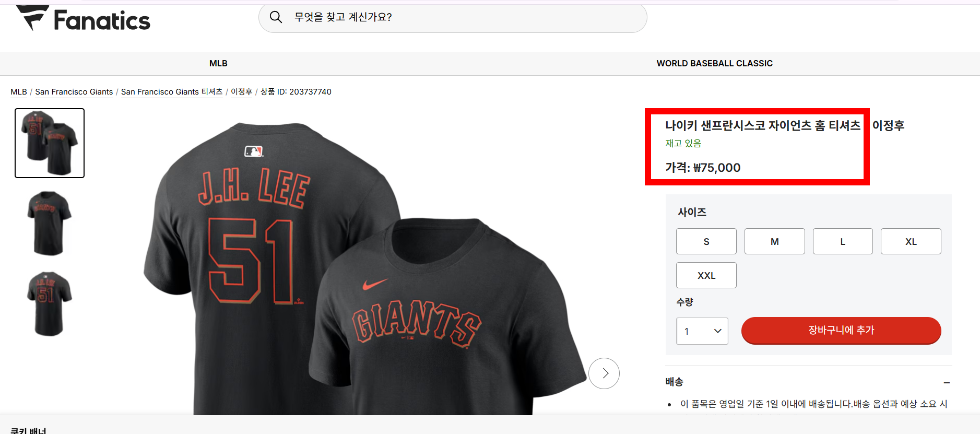
Task: Open World Baseball Classic menu
Action: coord(714,63)
